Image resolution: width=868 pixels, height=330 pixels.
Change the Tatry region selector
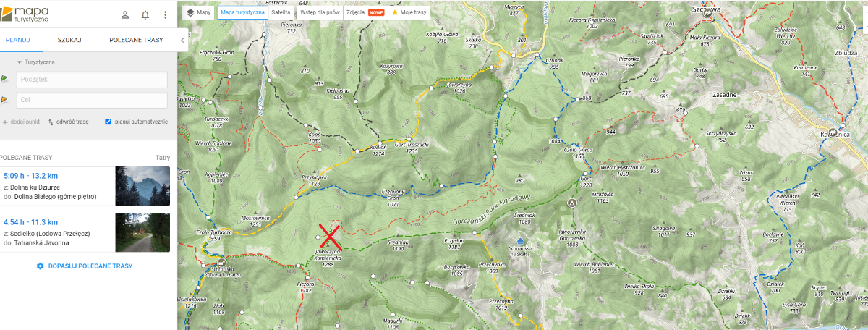(x=163, y=157)
